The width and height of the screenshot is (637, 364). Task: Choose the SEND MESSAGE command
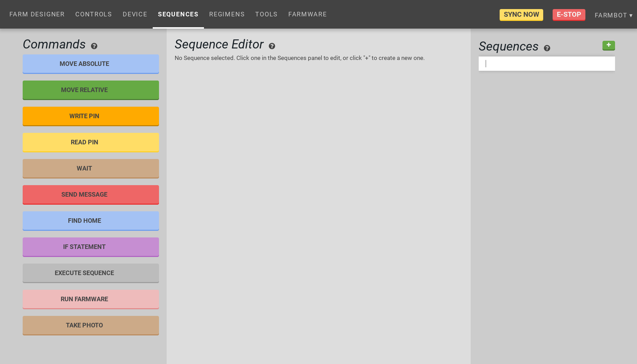[91, 195]
